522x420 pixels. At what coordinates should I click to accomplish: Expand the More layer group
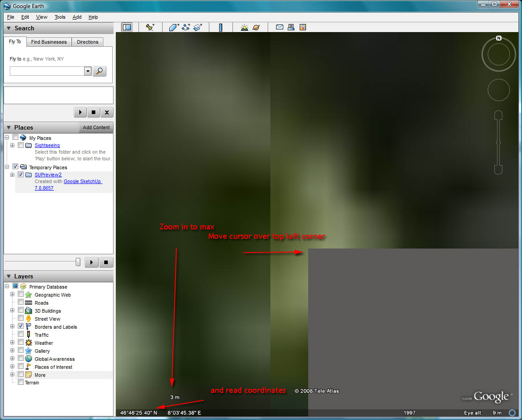12,375
